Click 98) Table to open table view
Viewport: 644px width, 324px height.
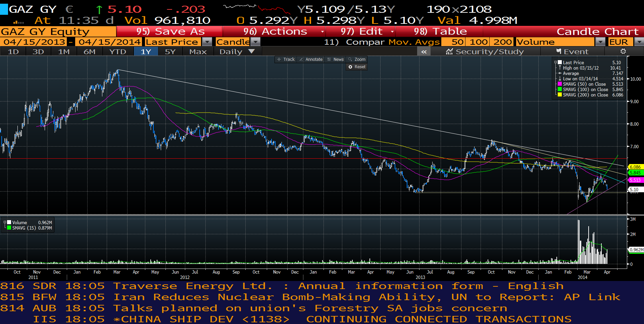pyautogui.click(x=441, y=31)
